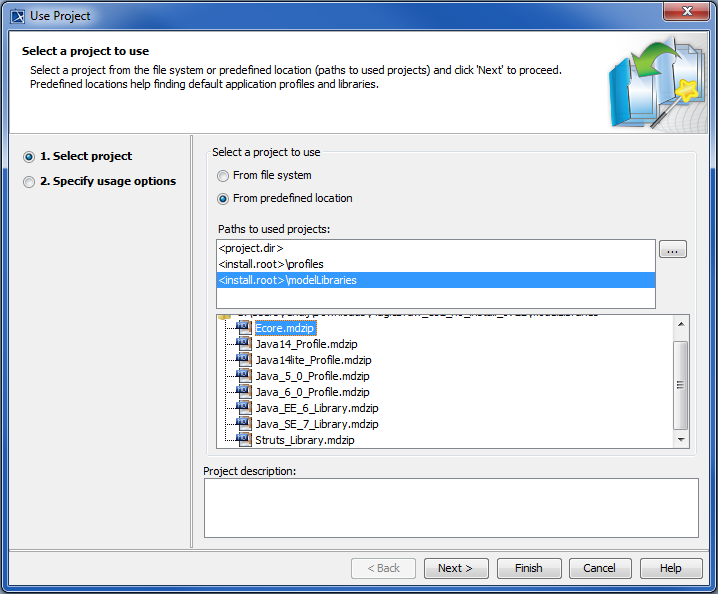Go to step 1 Select project
718x594 pixels.
(x=77, y=157)
